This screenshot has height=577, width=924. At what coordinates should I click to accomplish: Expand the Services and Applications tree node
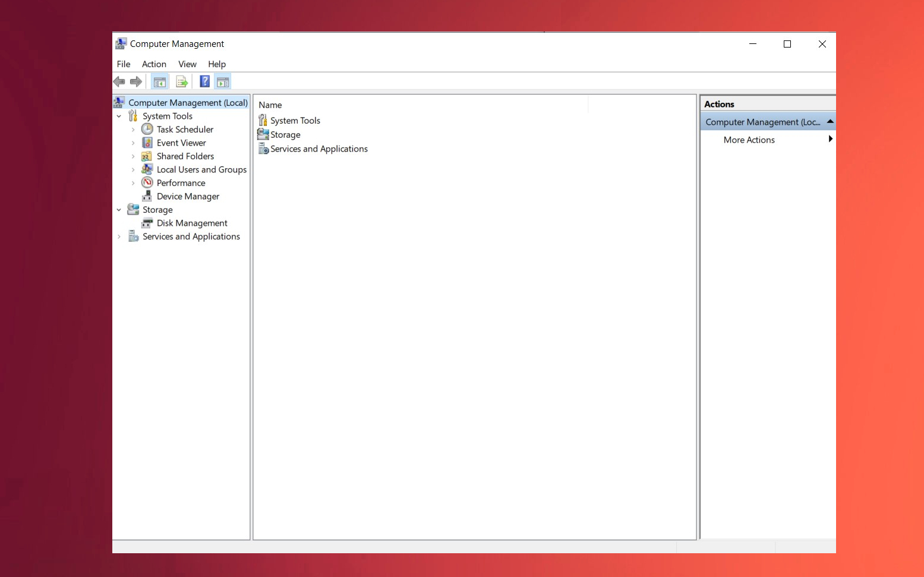(119, 237)
